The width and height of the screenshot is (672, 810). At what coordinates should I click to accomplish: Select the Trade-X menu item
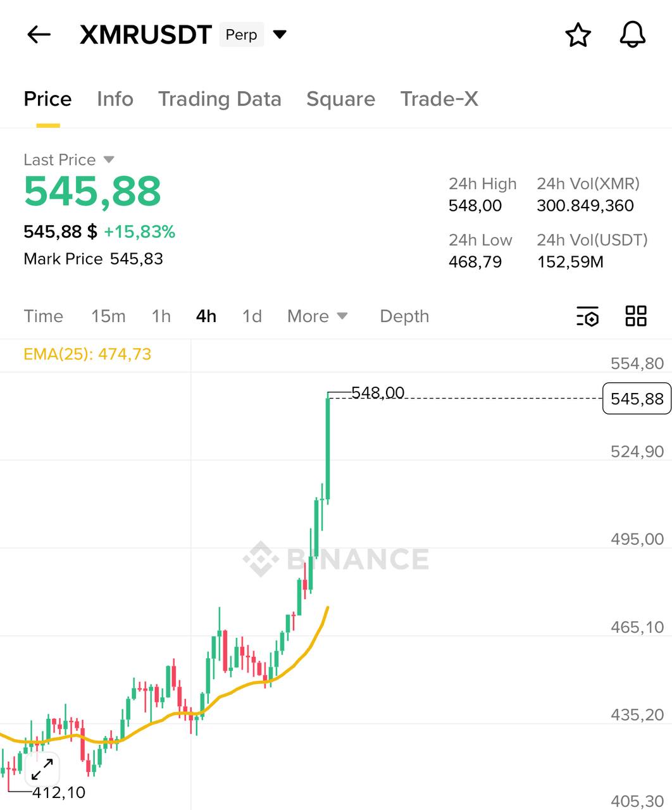439,99
